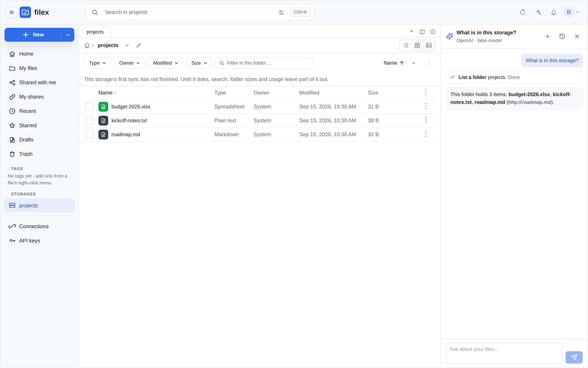
Task: Toggle split view panel icon
Action: 422,32
